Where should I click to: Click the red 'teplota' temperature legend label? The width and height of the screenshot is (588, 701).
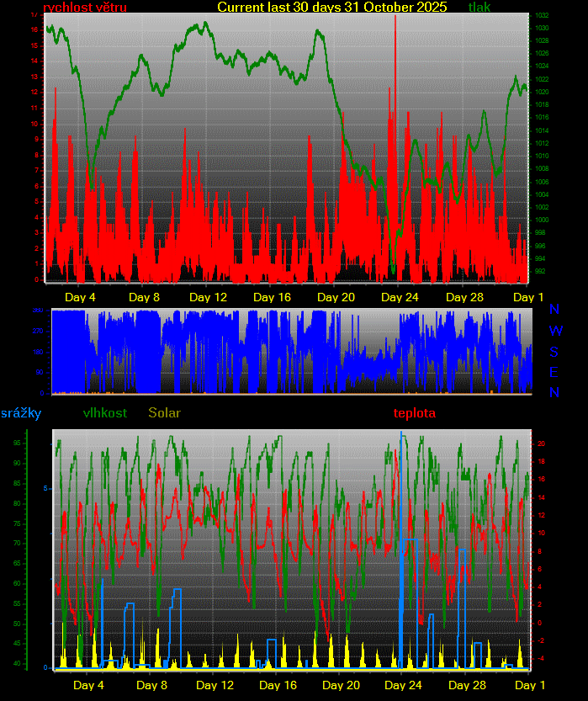coord(415,413)
